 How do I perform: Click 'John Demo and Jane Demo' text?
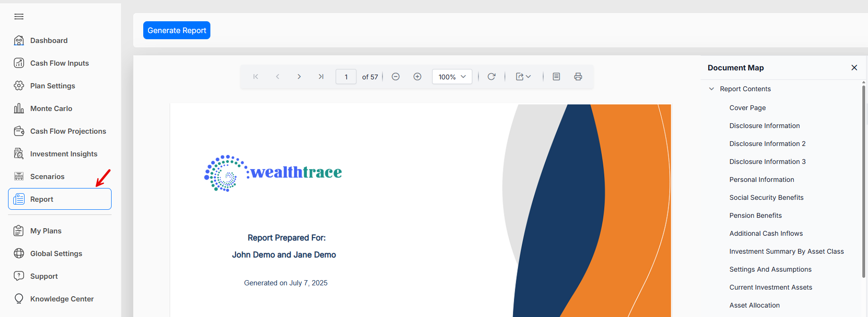(284, 255)
